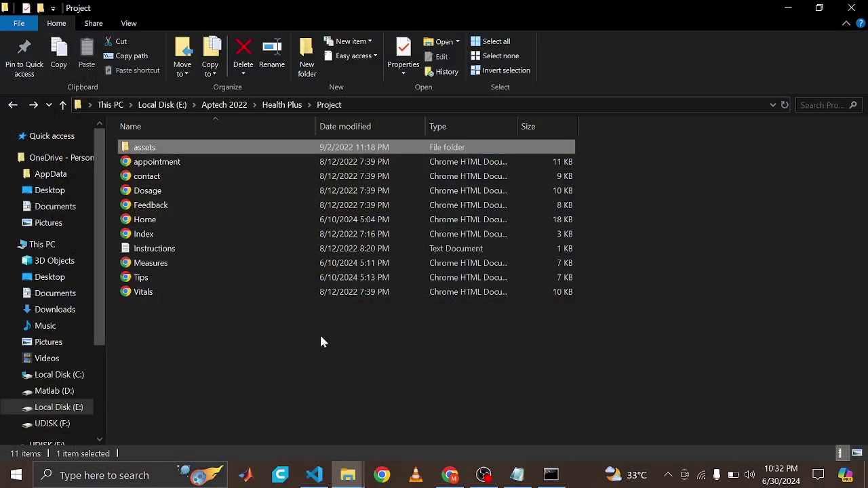Open Downloads in the navigation pane
Image resolution: width=868 pixels, height=488 pixels.
[54, 309]
